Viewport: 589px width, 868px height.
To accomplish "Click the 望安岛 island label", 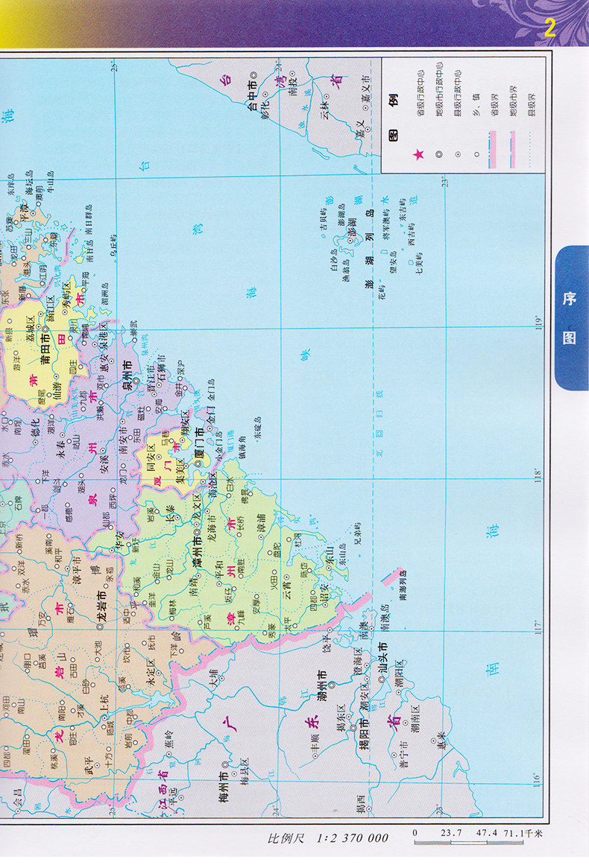I will click(393, 262).
